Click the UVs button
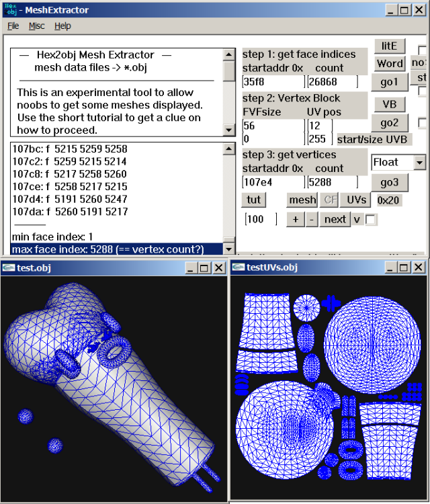The height and width of the screenshot is (504, 430). [356, 200]
